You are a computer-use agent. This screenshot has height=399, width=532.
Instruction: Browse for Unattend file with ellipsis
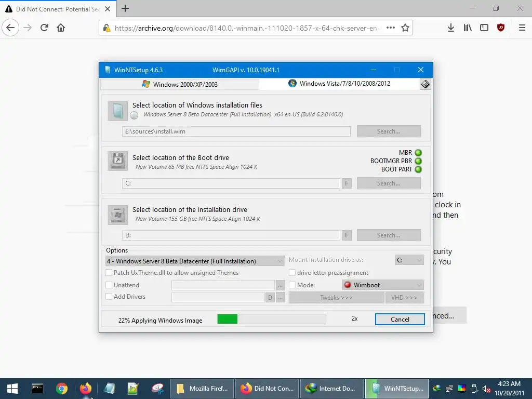click(x=280, y=285)
